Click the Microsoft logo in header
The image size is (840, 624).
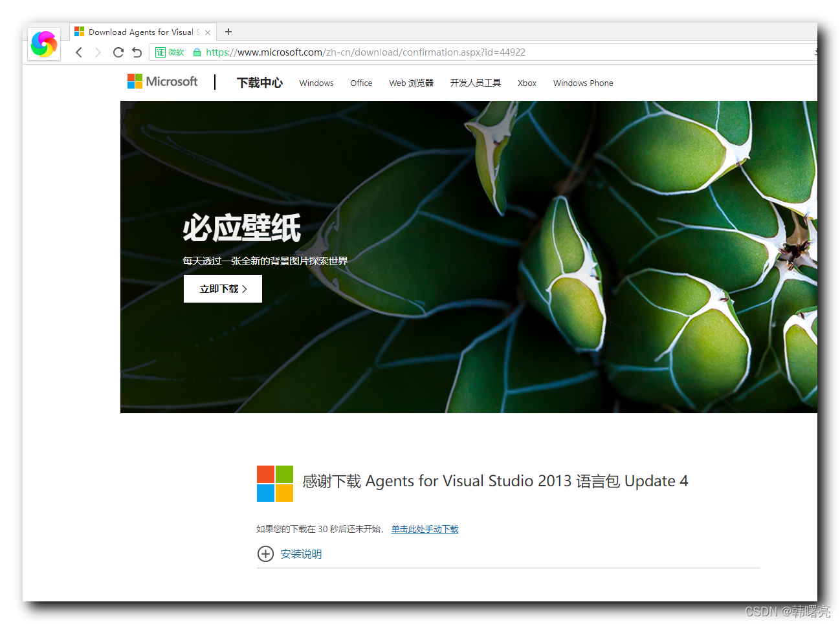[162, 81]
